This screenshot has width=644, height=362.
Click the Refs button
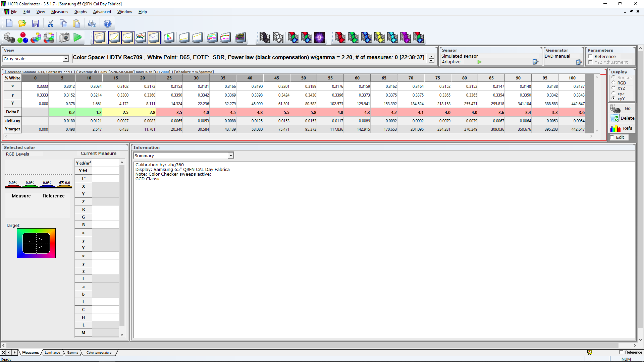click(622, 128)
